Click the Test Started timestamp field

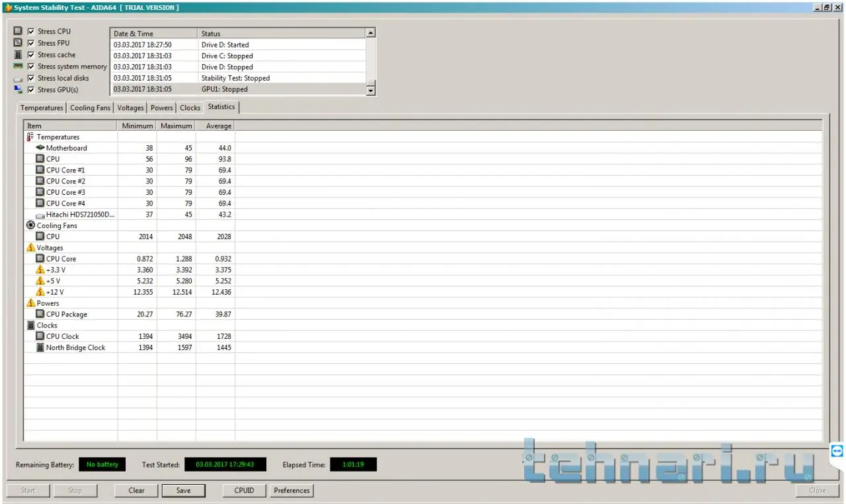tap(225, 464)
